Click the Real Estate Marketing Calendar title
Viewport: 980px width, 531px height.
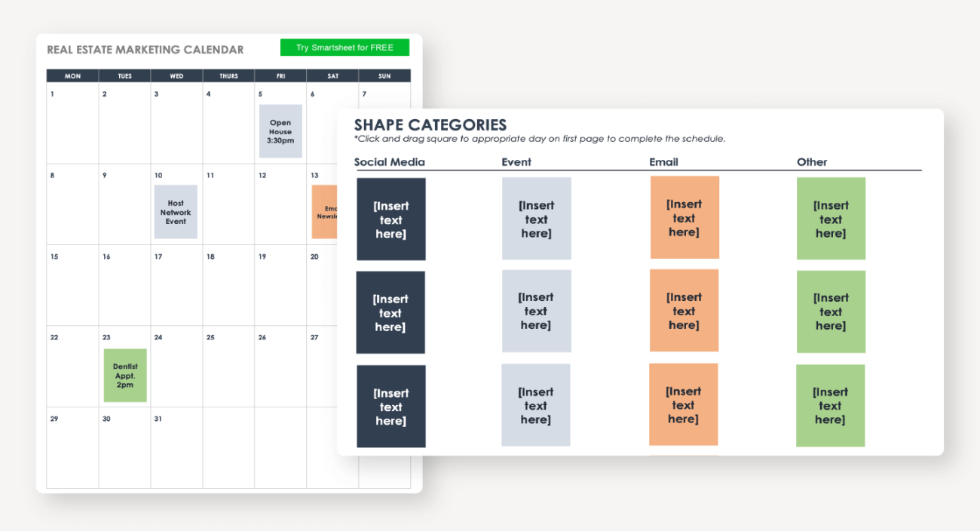pos(145,50)
